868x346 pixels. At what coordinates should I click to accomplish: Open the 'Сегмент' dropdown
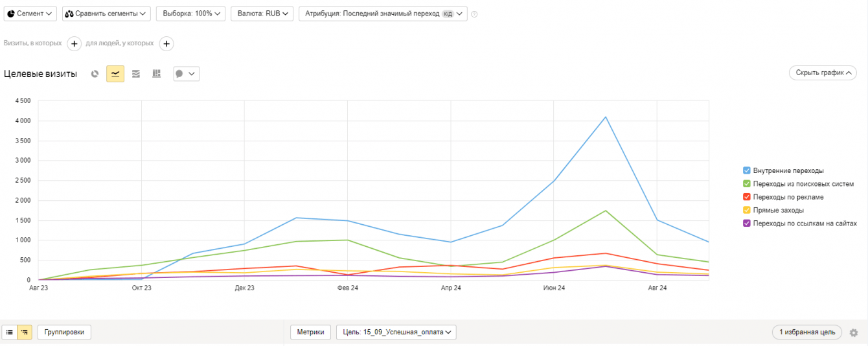30,14
